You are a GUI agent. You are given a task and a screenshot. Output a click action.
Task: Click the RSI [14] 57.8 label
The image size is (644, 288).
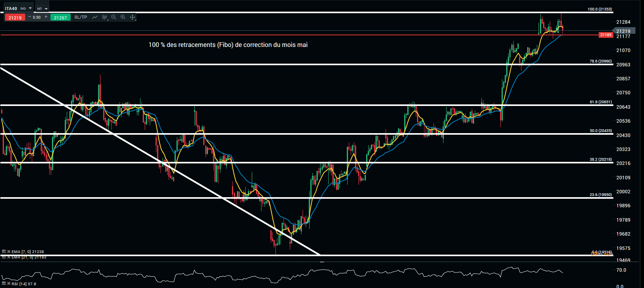[x=24, y=284]
